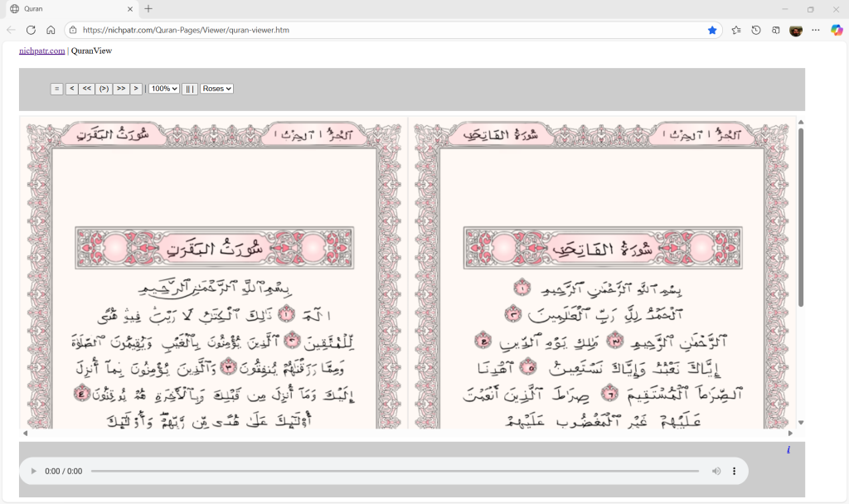This screenshot has height=504, width=849.
Task: Click the '=' menu button in viewer toolbar
Action: (x=56, y=89)
